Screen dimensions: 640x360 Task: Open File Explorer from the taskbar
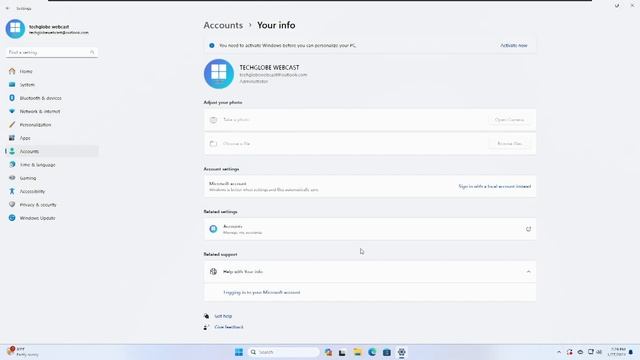[357, 352]
